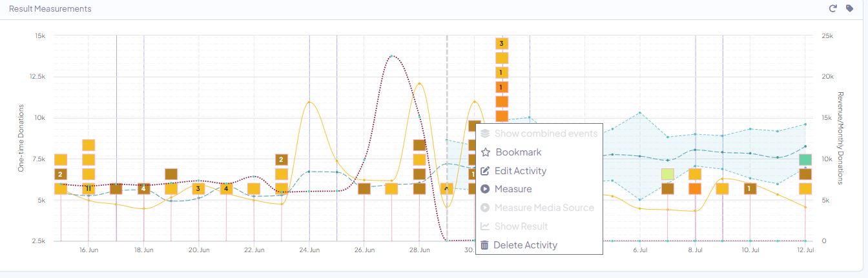Select Show combined events menu entry
This screenshot has width=868, height=278.
pos(546,134)
